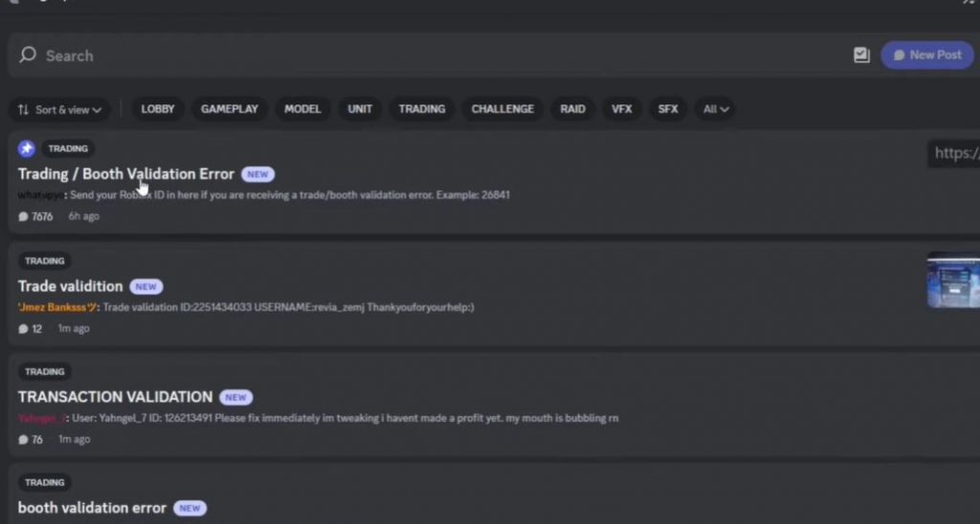Click the 12 comments count icon
This screenshot has height=524, width=980.
click(23, 329)
